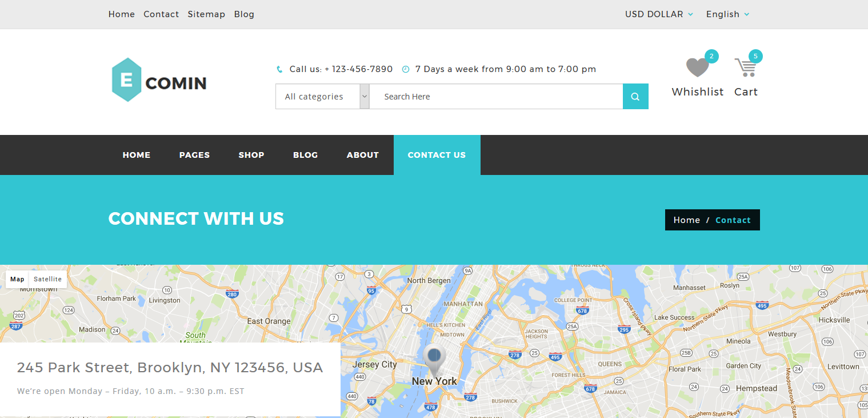
Task: Click the clock icon before opening hours
Action: 406,69
